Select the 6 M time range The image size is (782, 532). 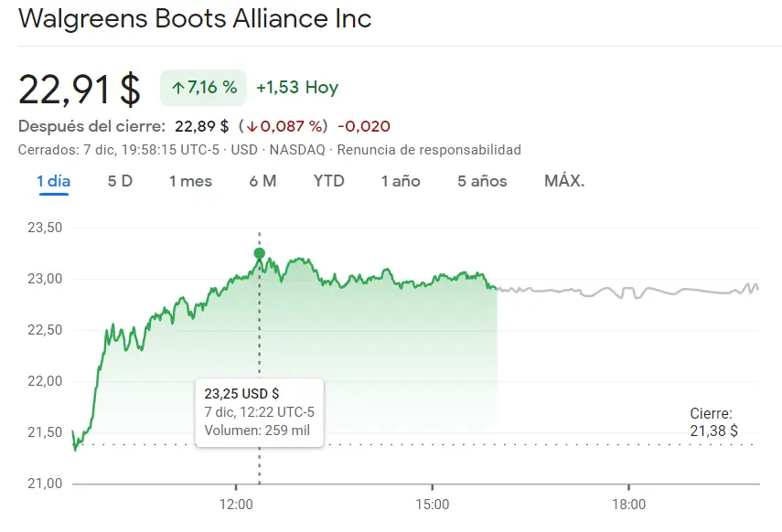pyautogui.click(x=262, y=181)
